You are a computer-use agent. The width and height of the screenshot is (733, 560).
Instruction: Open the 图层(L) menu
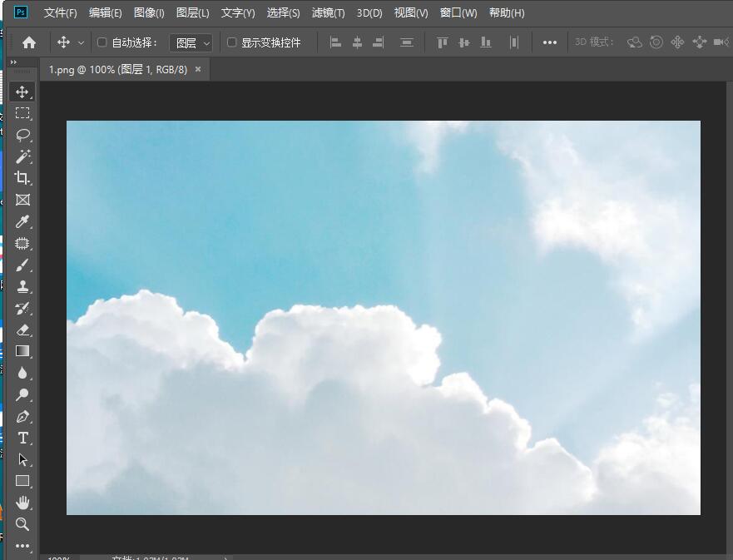tap(192, 13)
